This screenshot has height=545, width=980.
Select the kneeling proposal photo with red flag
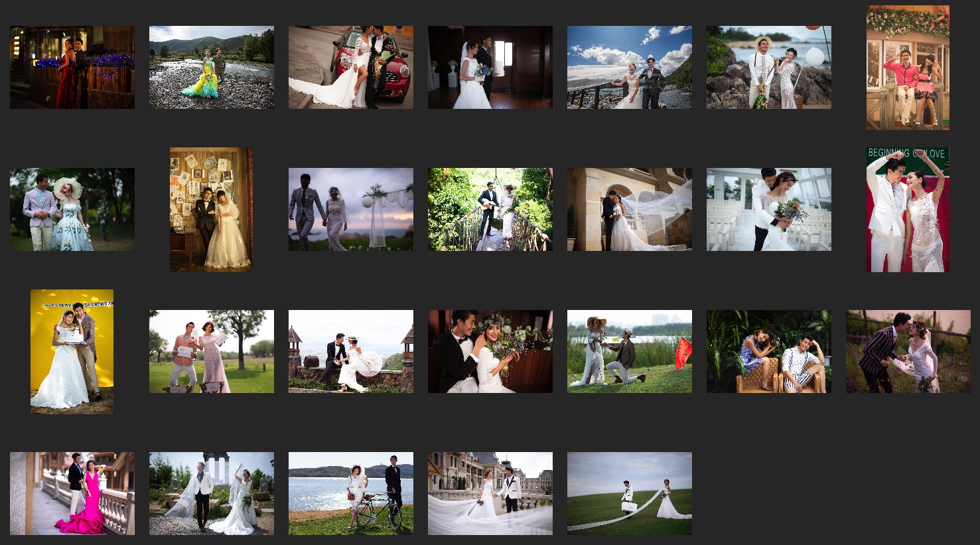pyautogui.click(x=629, y=351)
